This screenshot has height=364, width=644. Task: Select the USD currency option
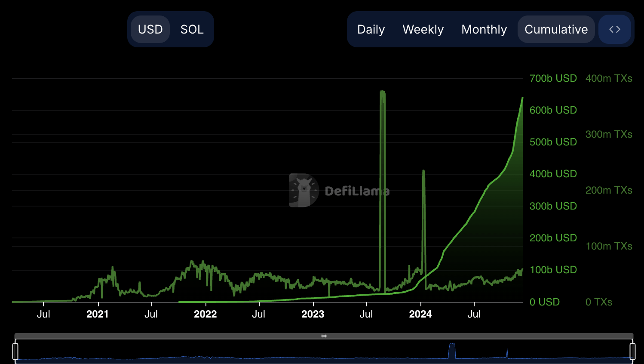coord(150,29)
